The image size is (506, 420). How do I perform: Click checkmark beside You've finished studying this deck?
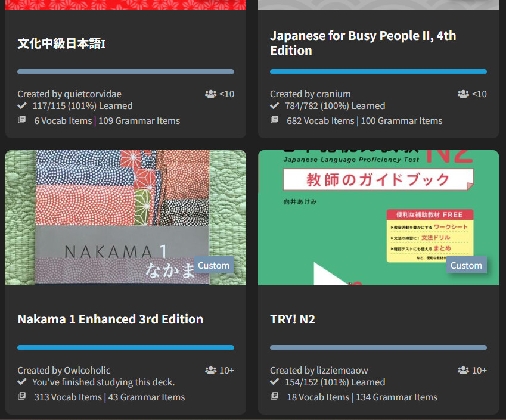click(x=22, y=382)
